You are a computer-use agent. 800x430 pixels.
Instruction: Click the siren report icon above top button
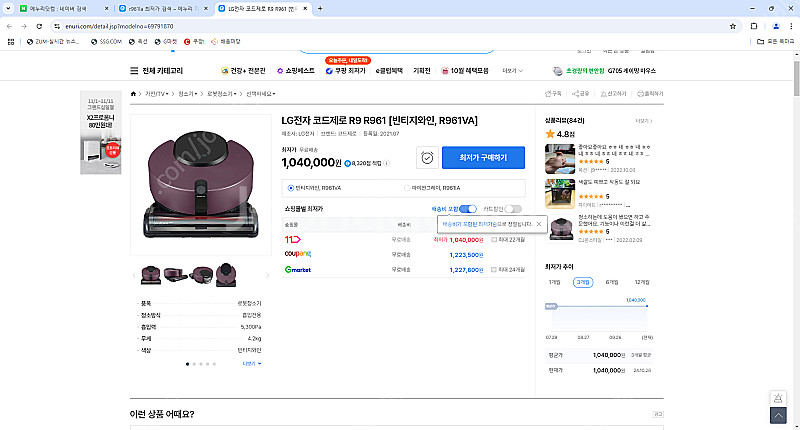(x=778, y=398)
